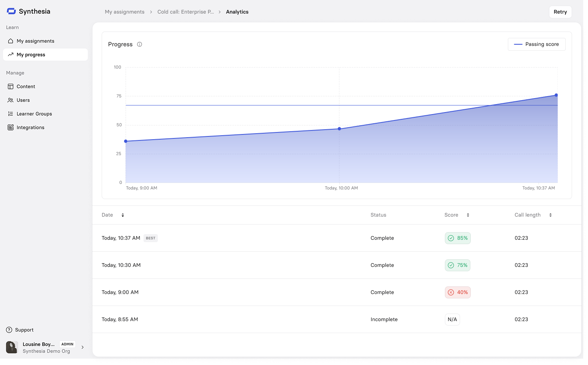Open the Learner Groups list icon
The height and width of the screenshot is (365, 588).
point(11,114)
